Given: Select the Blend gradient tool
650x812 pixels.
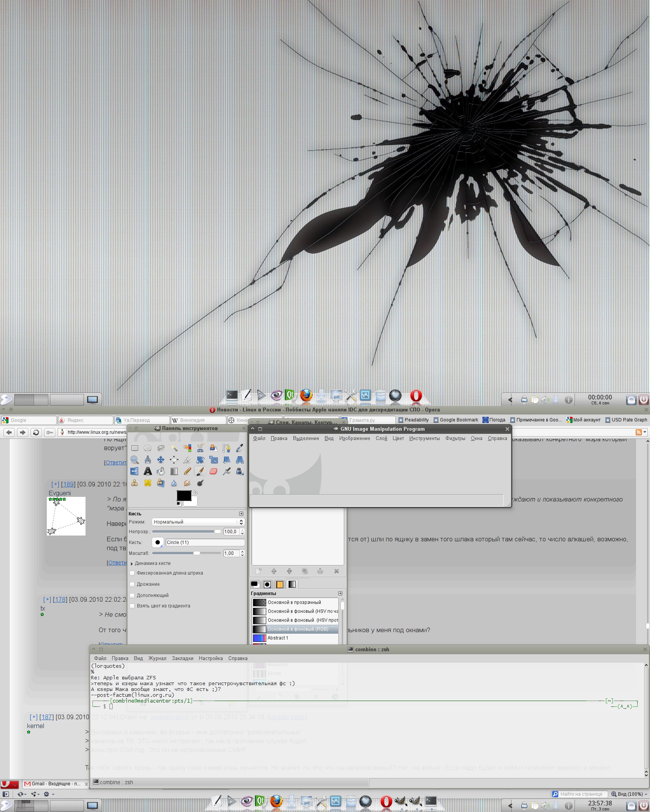Looking at the screenshot, I should pos(174,471).
